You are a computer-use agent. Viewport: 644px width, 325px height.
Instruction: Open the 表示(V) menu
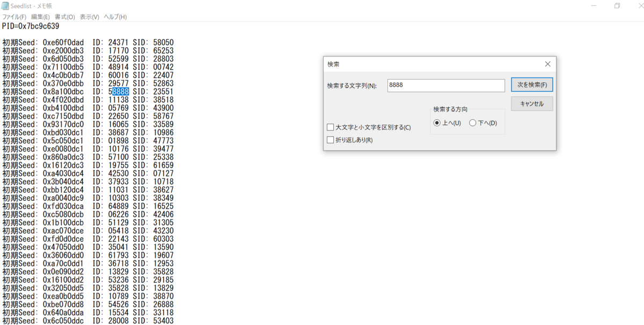90,17
